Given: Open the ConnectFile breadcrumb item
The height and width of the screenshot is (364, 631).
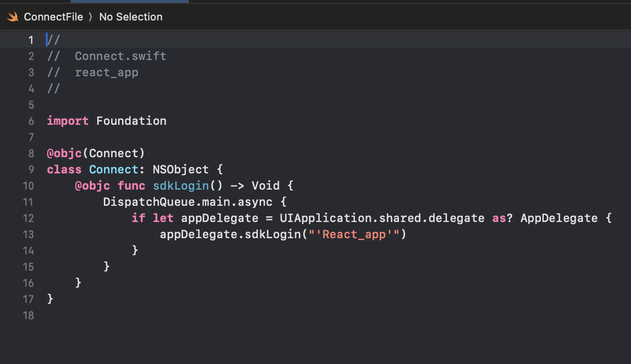Looking at the screenshot, I should 53,17.
